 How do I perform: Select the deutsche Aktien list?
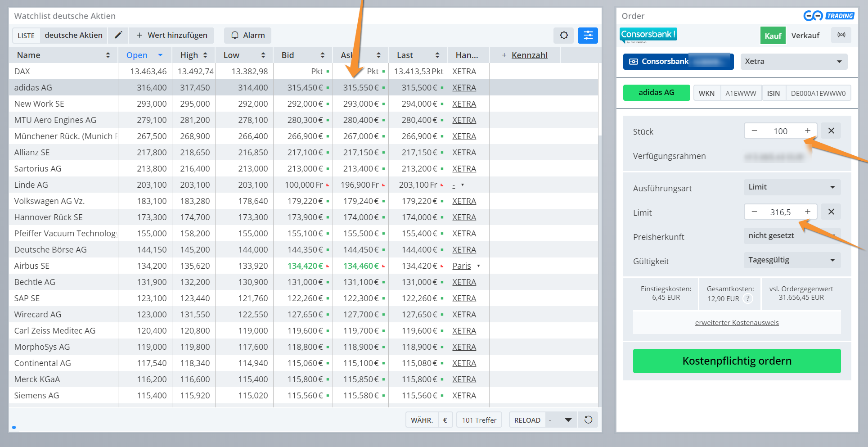point(73,35)
